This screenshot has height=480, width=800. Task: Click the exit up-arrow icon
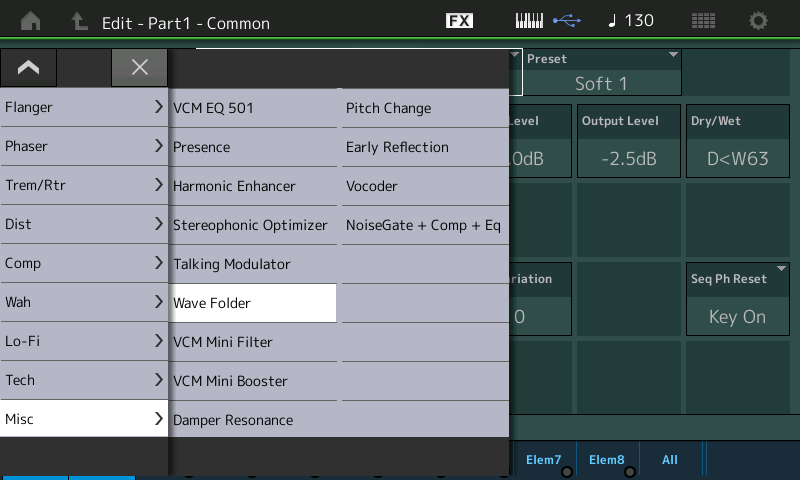79,21
